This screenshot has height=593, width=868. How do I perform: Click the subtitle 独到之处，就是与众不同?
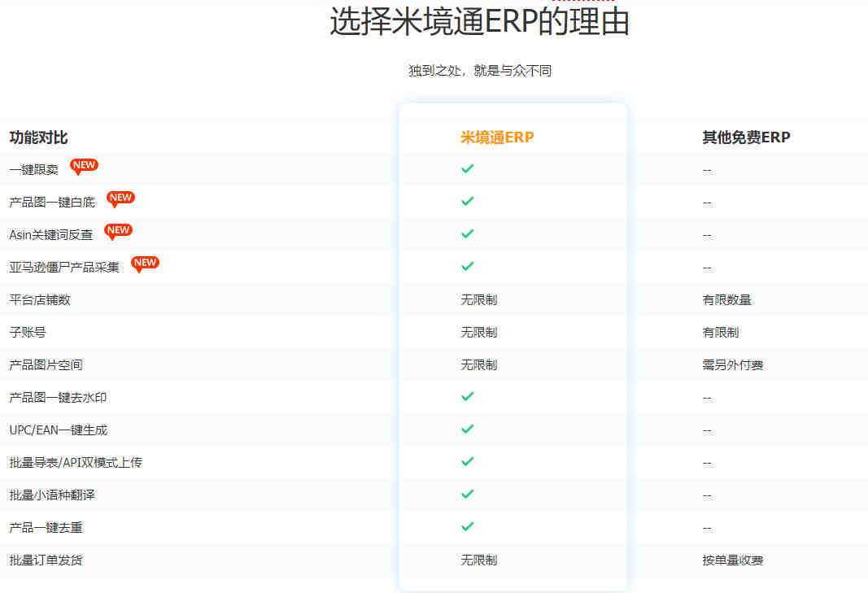click(x=480, y=71)
